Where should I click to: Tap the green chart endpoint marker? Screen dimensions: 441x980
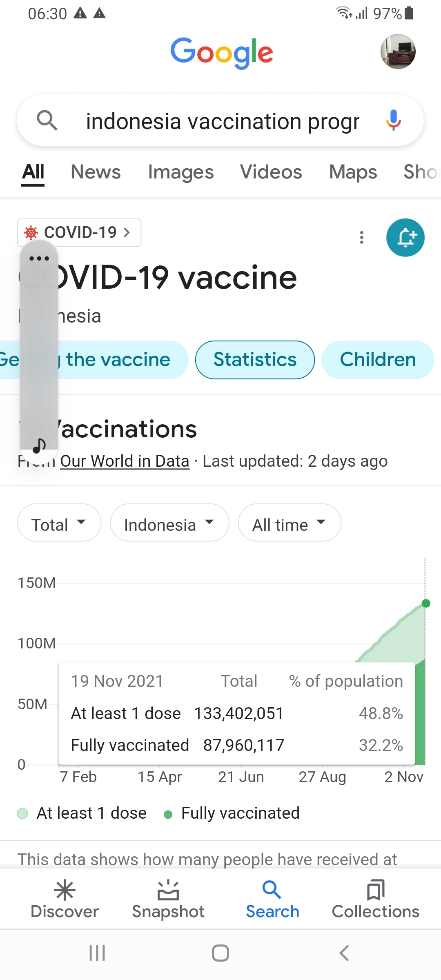pos(426,604)
